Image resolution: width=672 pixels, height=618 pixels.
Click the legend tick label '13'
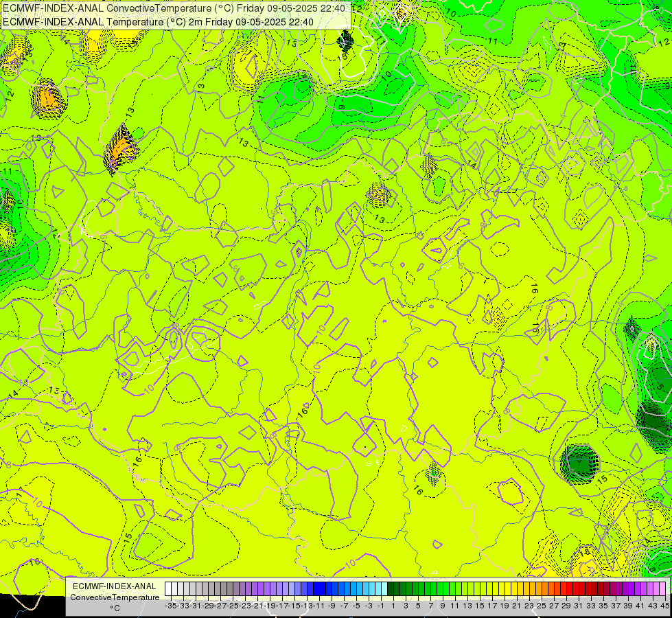tap(467, 606)
